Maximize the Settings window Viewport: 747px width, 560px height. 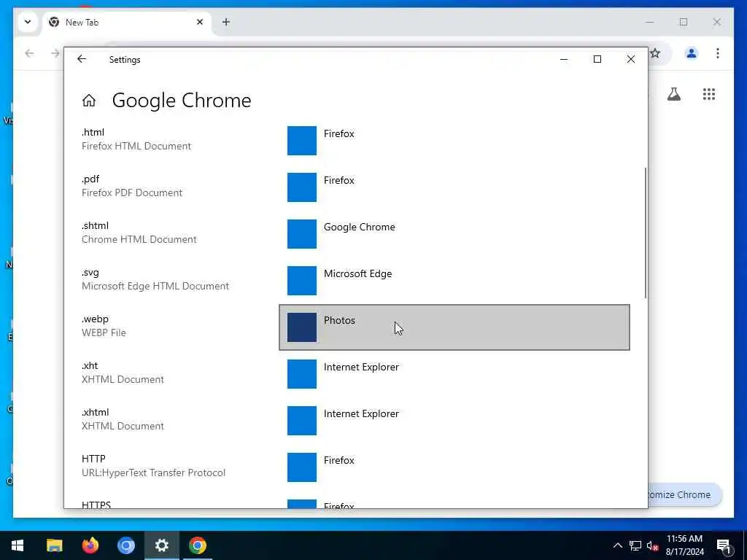597,59
